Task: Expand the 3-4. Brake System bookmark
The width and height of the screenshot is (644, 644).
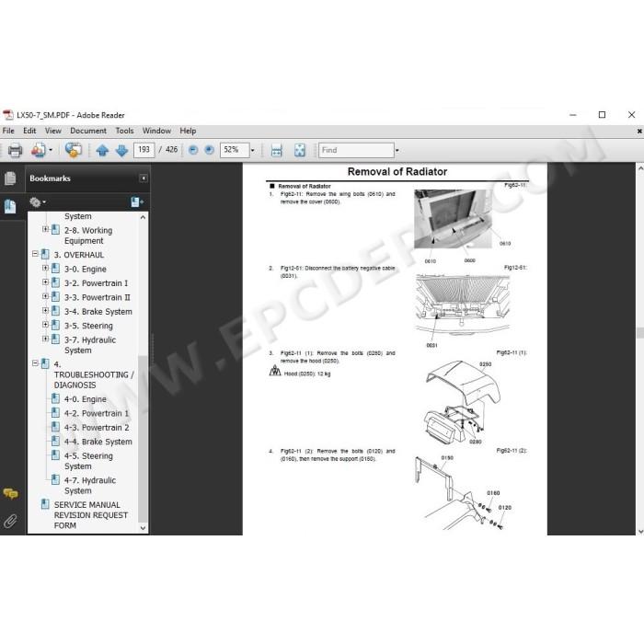Action: click(x=46, y=311)
